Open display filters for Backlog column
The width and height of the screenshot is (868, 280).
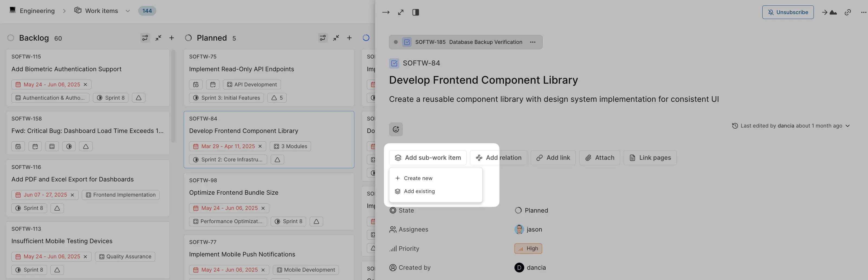(x=145, y=38)
